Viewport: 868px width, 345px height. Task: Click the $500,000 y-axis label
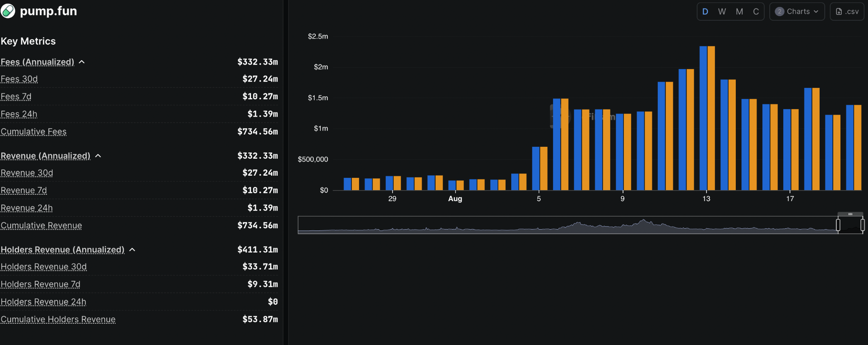[x=313, y=160]
